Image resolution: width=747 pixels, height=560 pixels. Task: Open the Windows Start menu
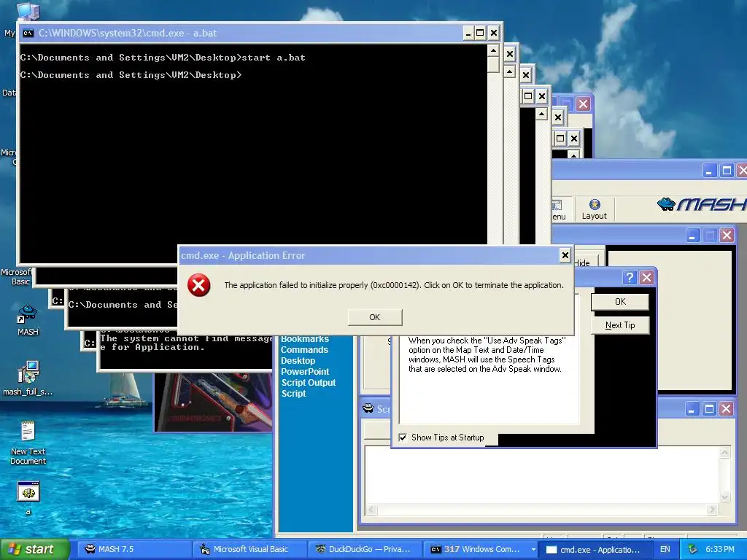[34, 549]
